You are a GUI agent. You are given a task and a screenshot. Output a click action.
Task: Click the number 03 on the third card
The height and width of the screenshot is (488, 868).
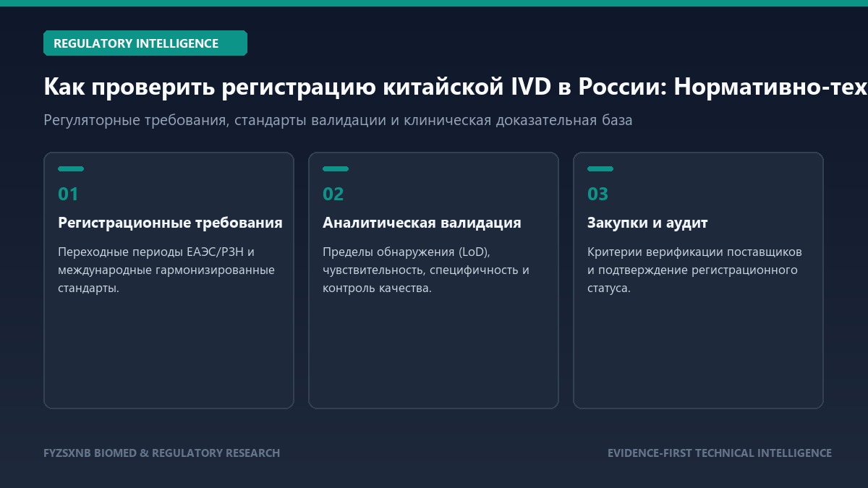click(x=598, y=194)
